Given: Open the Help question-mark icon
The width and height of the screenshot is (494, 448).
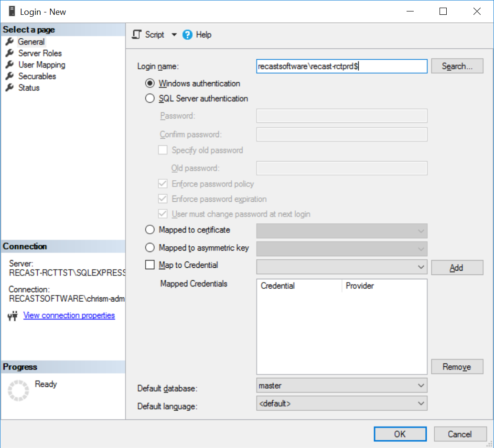Looking at the screenshot, I should tap(187, 35).
